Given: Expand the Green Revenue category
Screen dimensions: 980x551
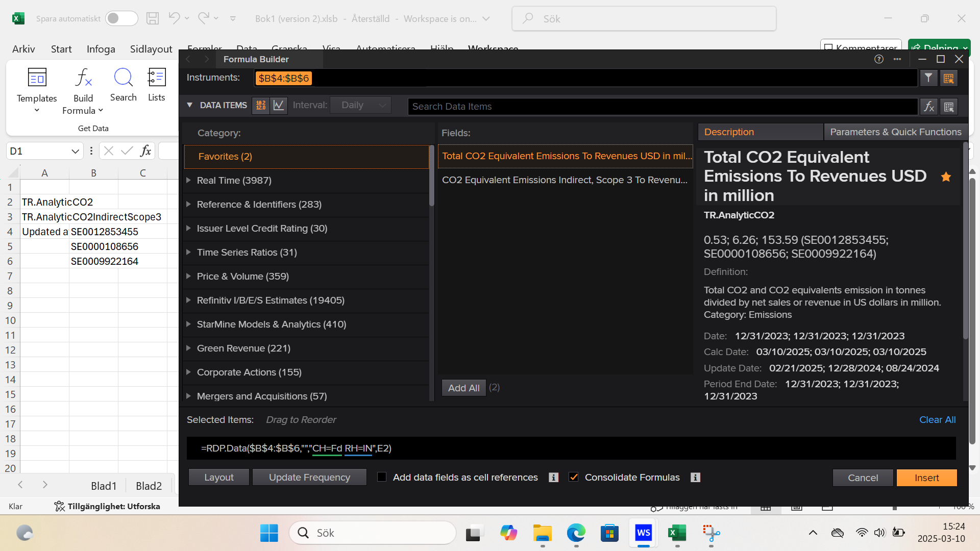Looking at the screenshot, I should 189,348.
